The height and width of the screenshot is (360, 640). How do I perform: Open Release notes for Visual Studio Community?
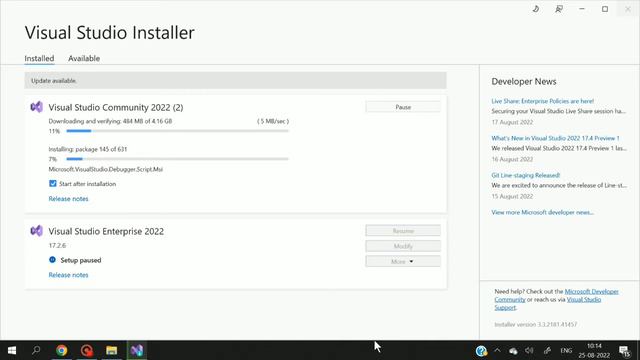coord(68,199)
